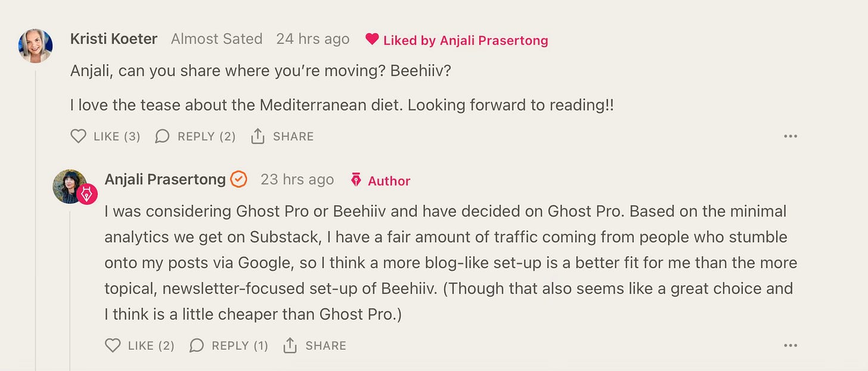Click the 24 hrs ago timestamp
This screenshot has height=371, width=868.
312,39
